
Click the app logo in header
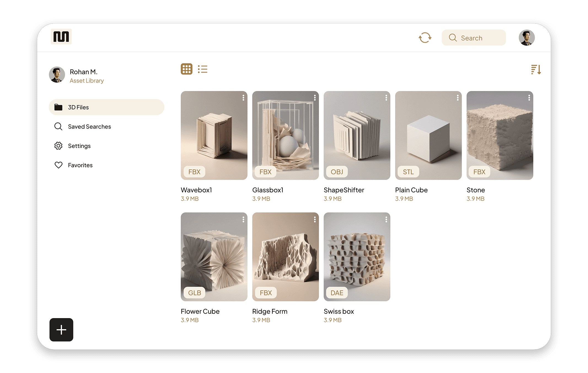click(x=61, y=36)
